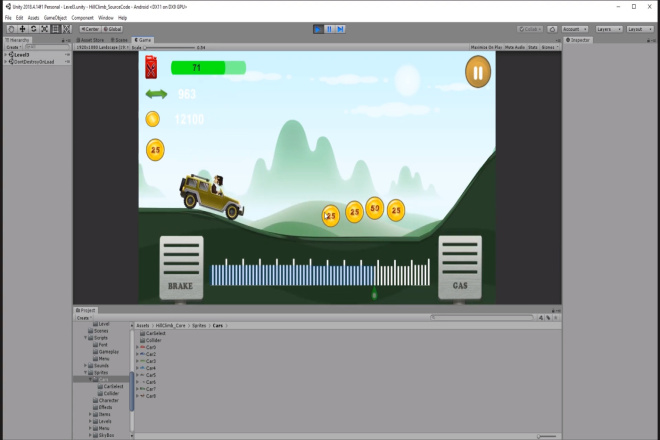
Task: Switch to the Scene tab
Action: click(119, 40)
